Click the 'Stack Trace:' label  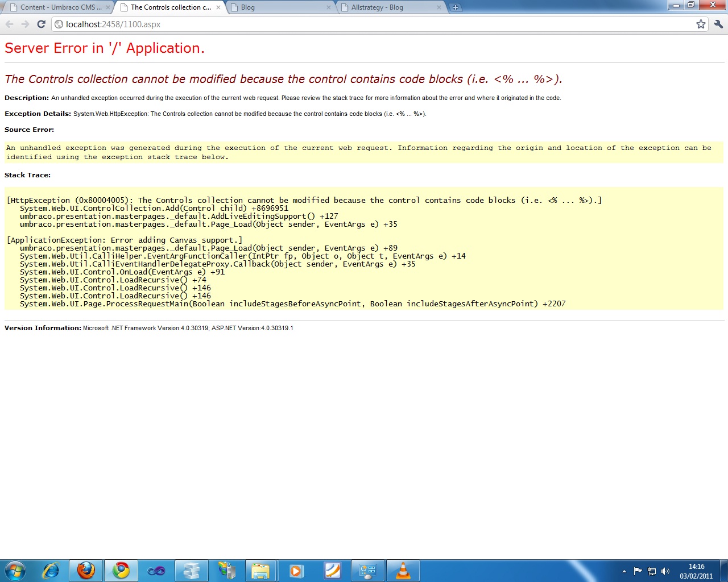click(27, 175)
